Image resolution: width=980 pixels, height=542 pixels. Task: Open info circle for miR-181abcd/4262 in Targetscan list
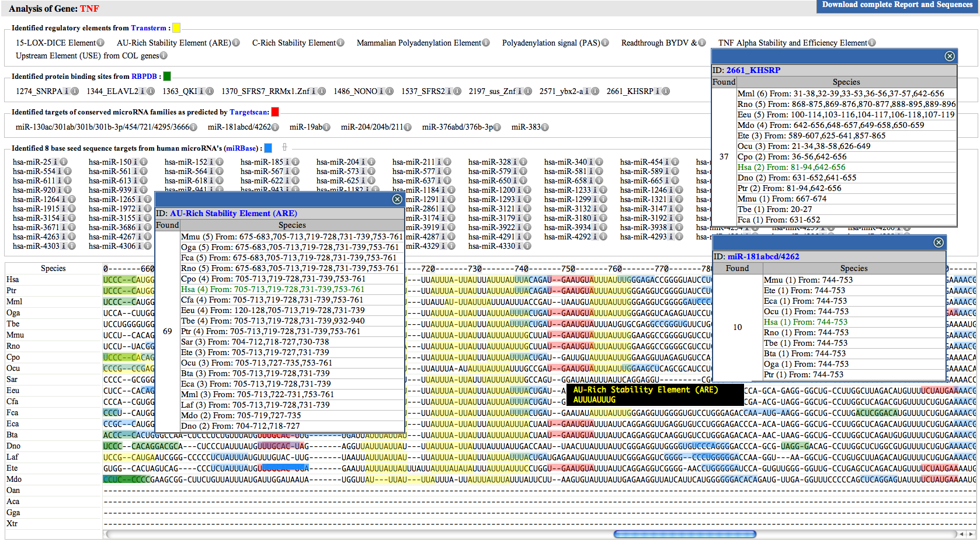(x=275, y=127)
